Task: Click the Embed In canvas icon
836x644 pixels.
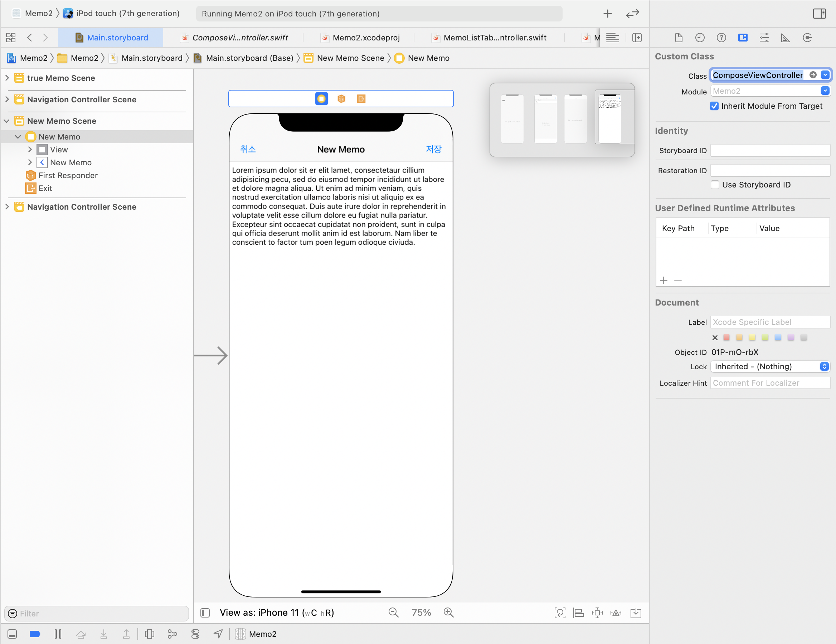Action: [636, 613]
